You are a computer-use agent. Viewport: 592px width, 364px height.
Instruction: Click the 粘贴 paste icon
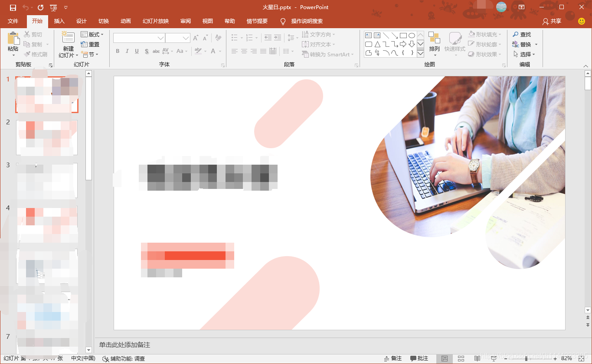click(x=13, y=39)
